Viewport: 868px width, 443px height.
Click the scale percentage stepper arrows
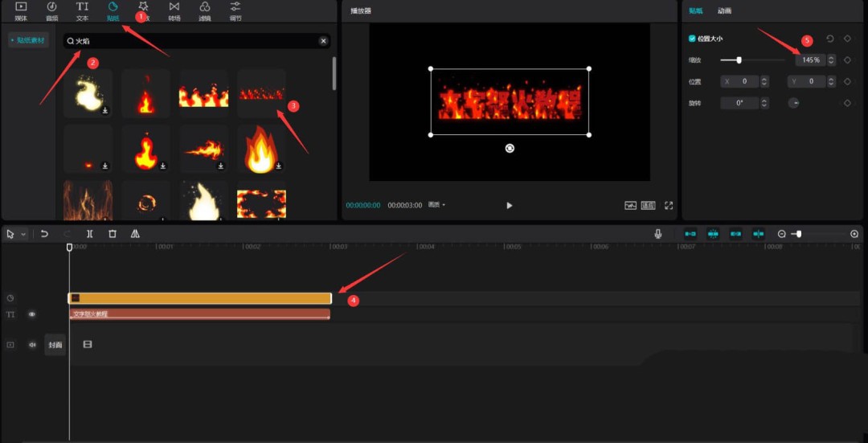click(831, 60)
